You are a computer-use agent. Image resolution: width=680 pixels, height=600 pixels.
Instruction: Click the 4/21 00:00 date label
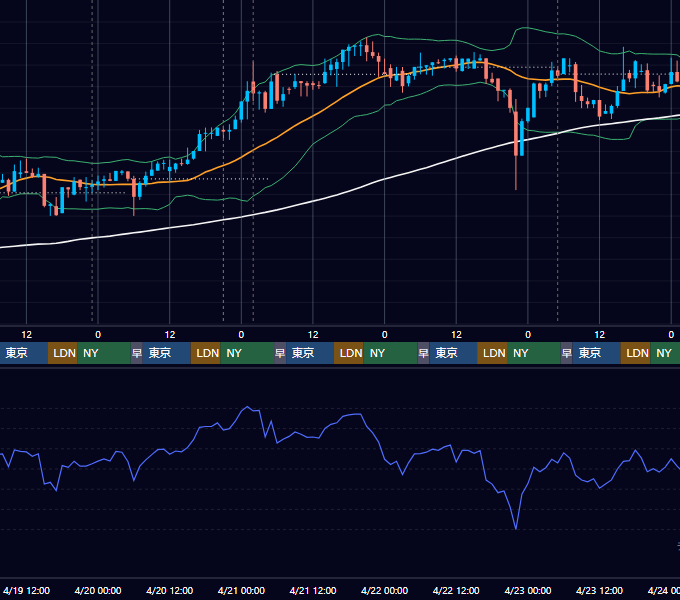[x=241, y=590]
